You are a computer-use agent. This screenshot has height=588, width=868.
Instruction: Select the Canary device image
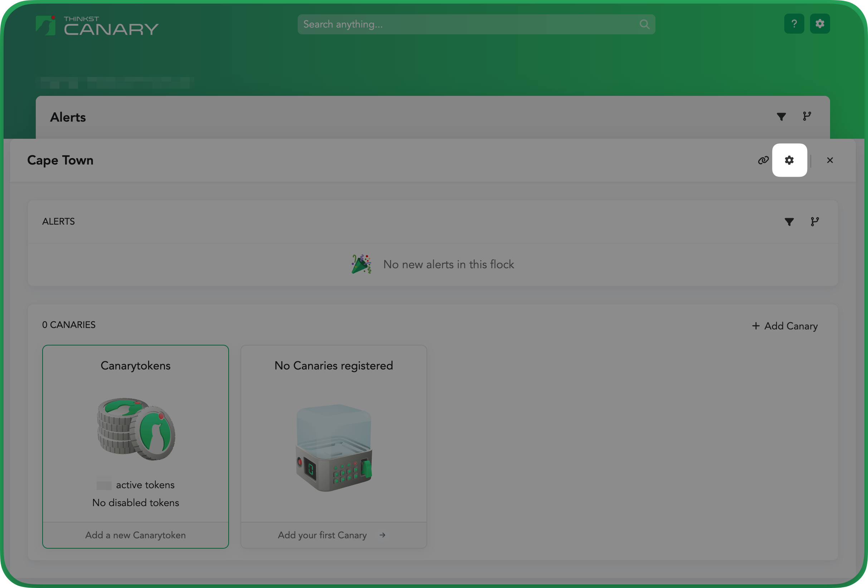pyautogui.click(x=333, y=448)
